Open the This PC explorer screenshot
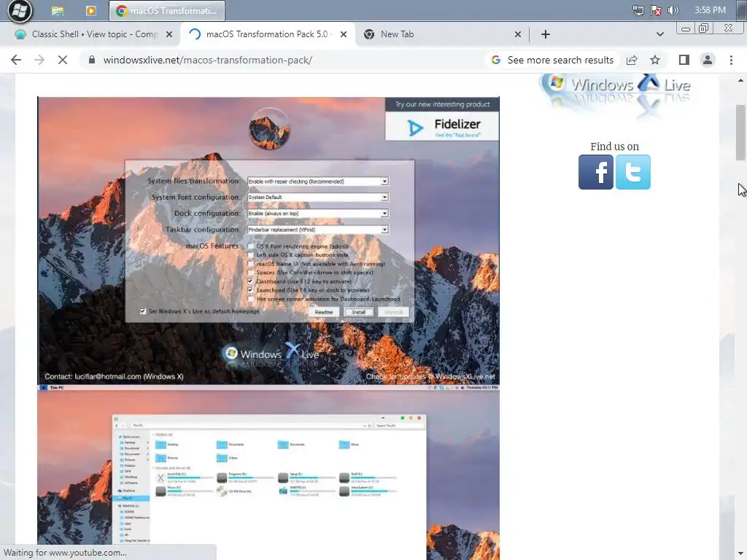This screenshot has height=560, width=747. click(268, 472)
